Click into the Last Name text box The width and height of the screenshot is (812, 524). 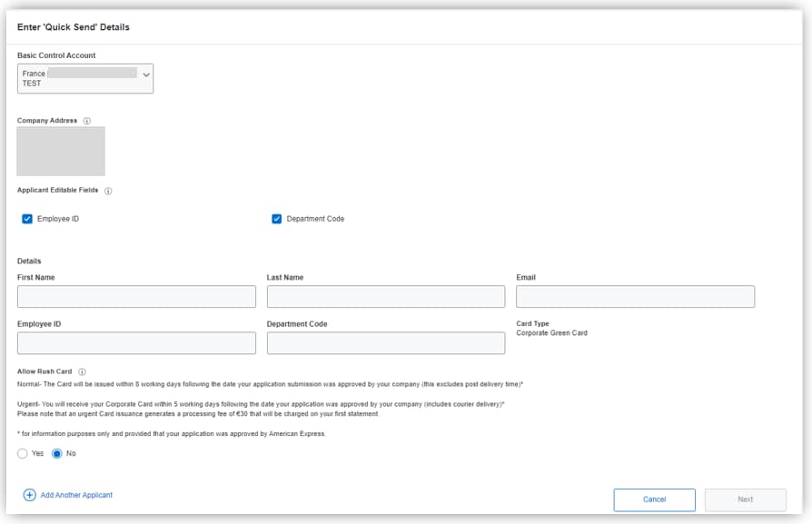(386, 297)
